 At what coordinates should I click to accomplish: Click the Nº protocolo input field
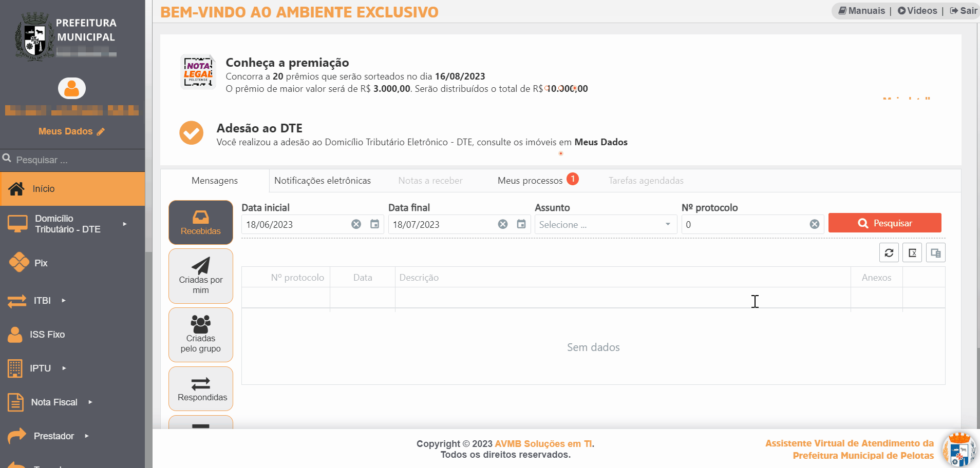pyautogui.click(x=745, y=224)
